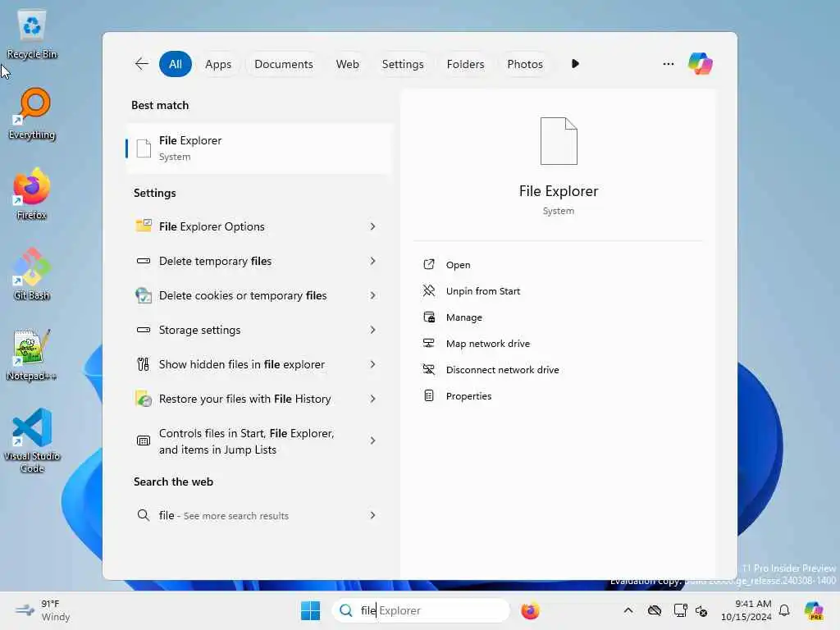Choose Disconnect network drive
The image size is (840, 630).
502,370
